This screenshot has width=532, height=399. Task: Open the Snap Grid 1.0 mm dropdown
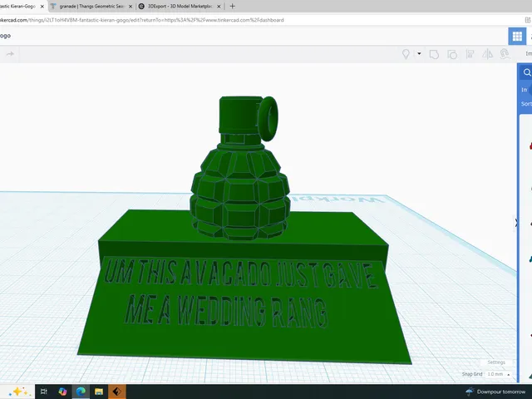[x=499, y=374]
